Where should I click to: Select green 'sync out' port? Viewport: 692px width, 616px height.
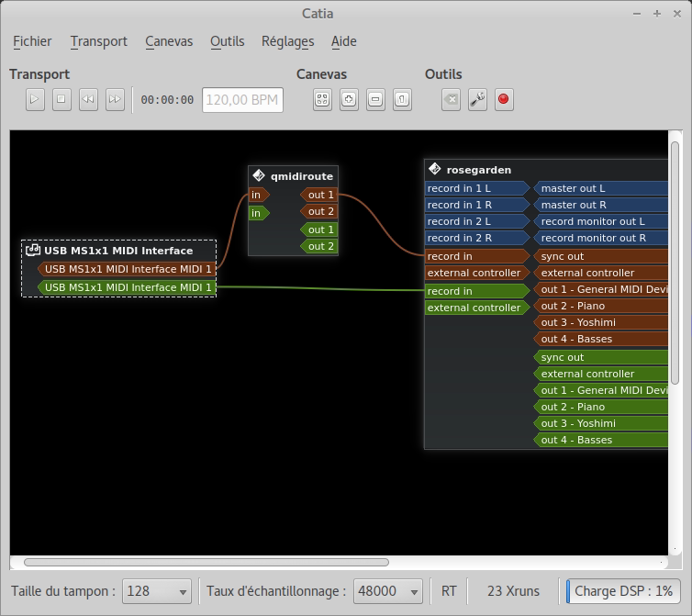click(x=601, y=357)
